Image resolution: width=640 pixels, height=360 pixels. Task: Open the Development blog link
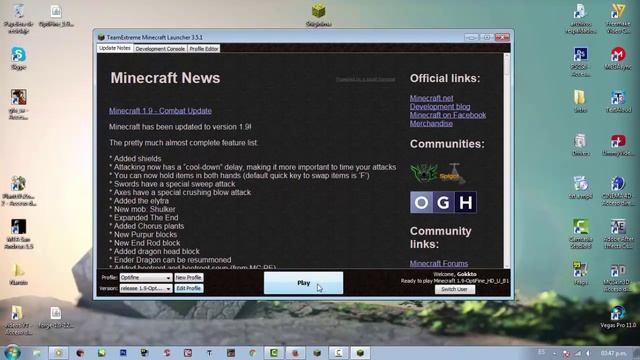click(440, 107)
